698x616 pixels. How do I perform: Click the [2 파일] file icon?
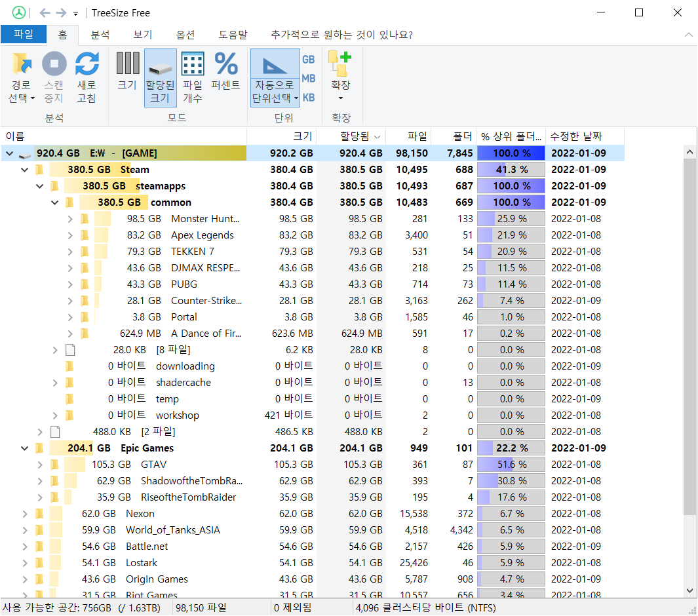tap(55, 432)
